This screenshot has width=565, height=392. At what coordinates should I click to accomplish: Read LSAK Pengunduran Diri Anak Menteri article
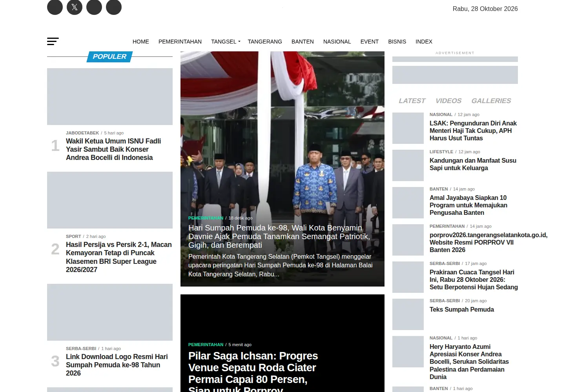coord(473,131)
